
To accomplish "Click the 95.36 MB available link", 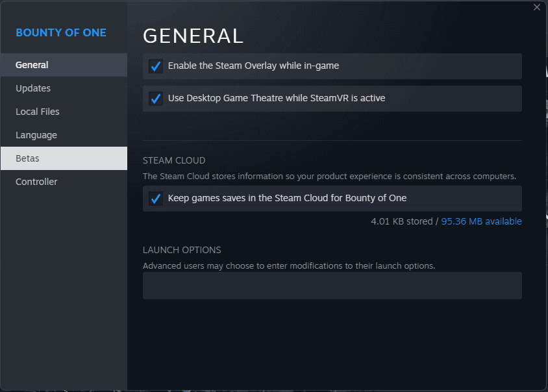I will tap(481, 221).
